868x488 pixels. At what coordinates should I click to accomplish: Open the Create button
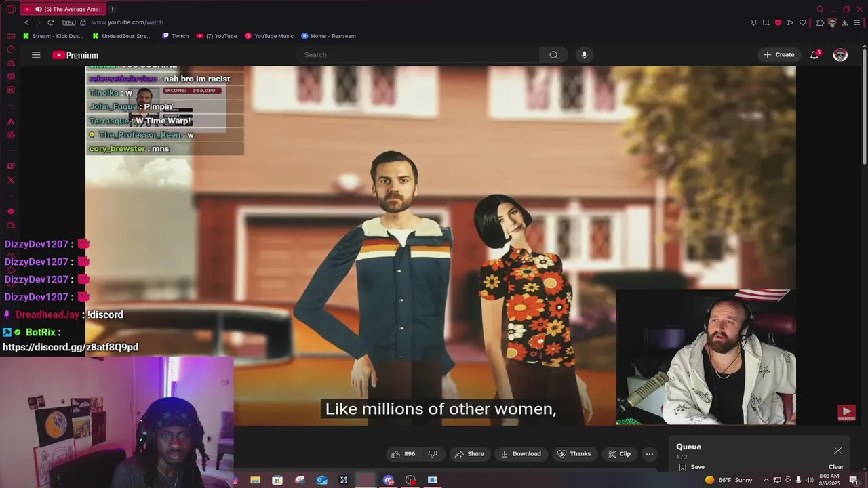pyautogui.click(x=778, y=55)
